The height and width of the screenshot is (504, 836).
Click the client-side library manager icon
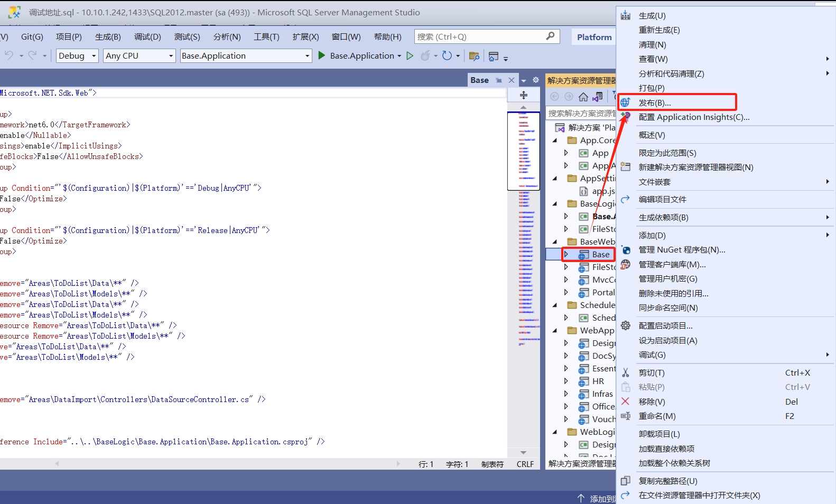pyautogui.click(x=625, y=264)
